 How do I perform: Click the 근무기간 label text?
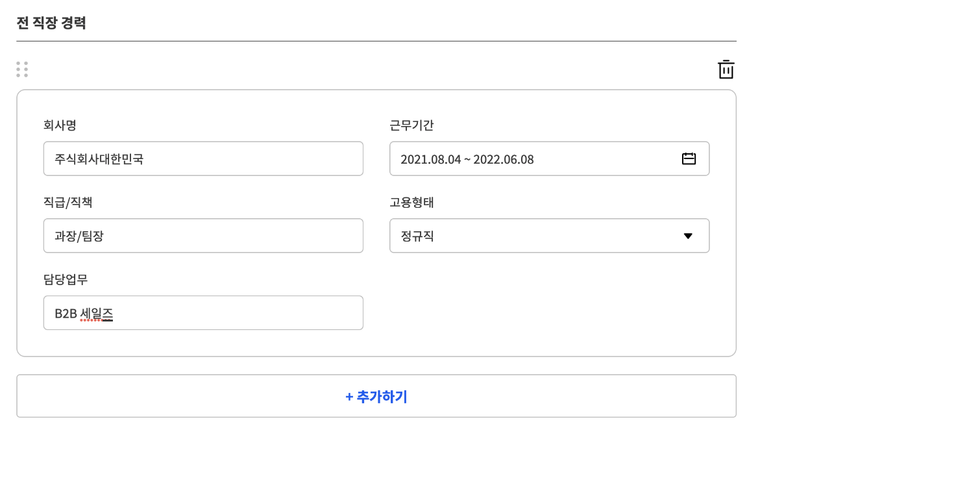tap(411, 125)
